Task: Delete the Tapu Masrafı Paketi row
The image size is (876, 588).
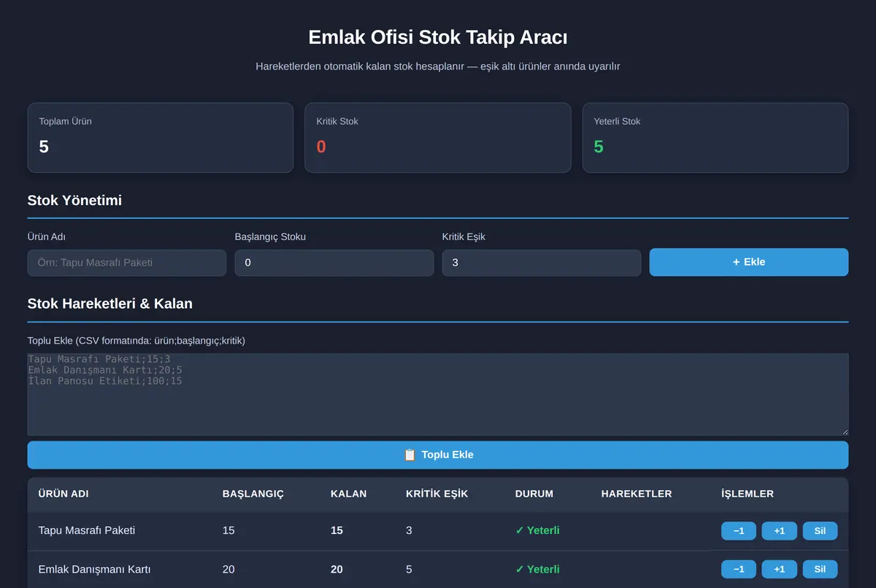Action: tap(820, 531)
